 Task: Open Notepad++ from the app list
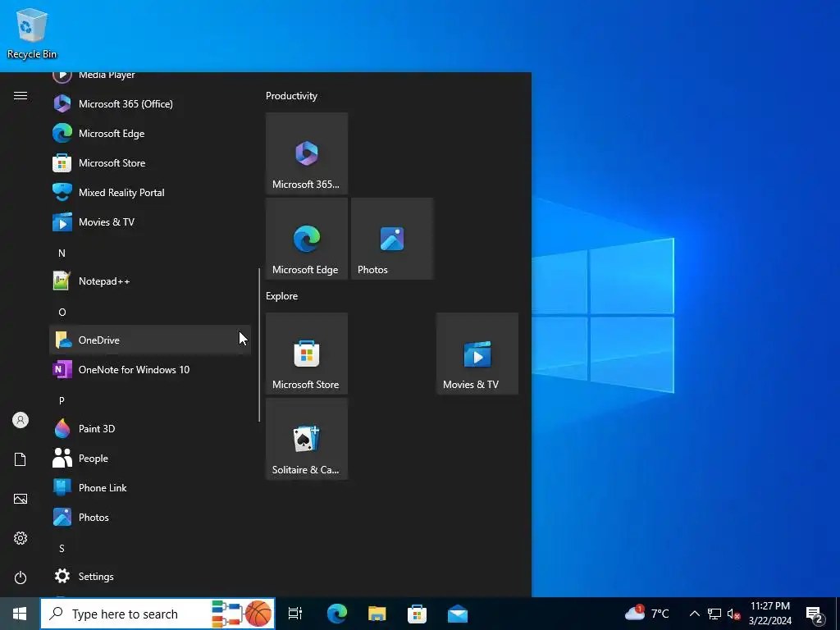(x=150, y=281)
